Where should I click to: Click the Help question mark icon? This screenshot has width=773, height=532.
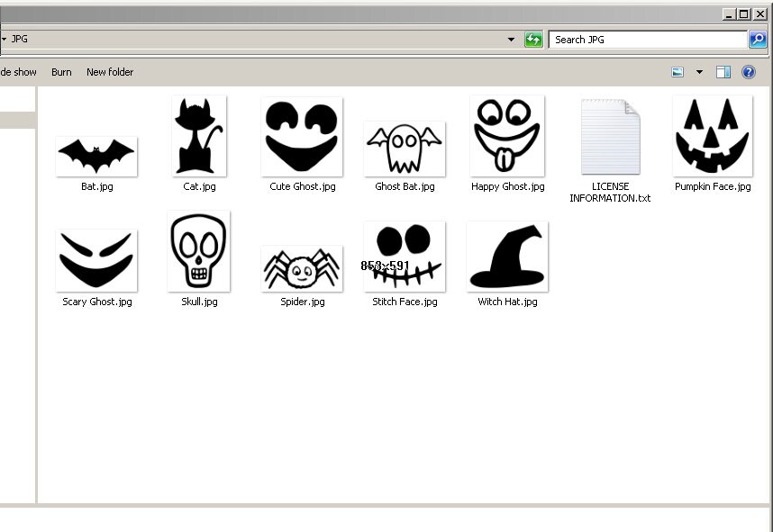pyautogui.click(x=748, y=72)
